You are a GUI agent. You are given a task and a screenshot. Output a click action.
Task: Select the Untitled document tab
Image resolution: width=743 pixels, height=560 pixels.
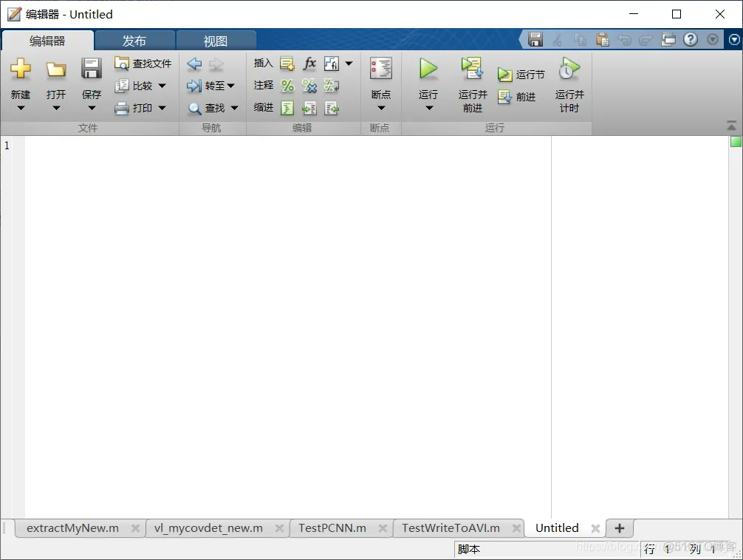pyautogui.click(x=557, y=528)
